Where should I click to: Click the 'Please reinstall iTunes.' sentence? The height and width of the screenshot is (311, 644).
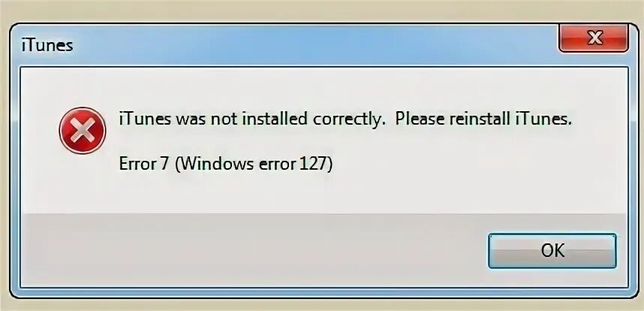(484, 119)
